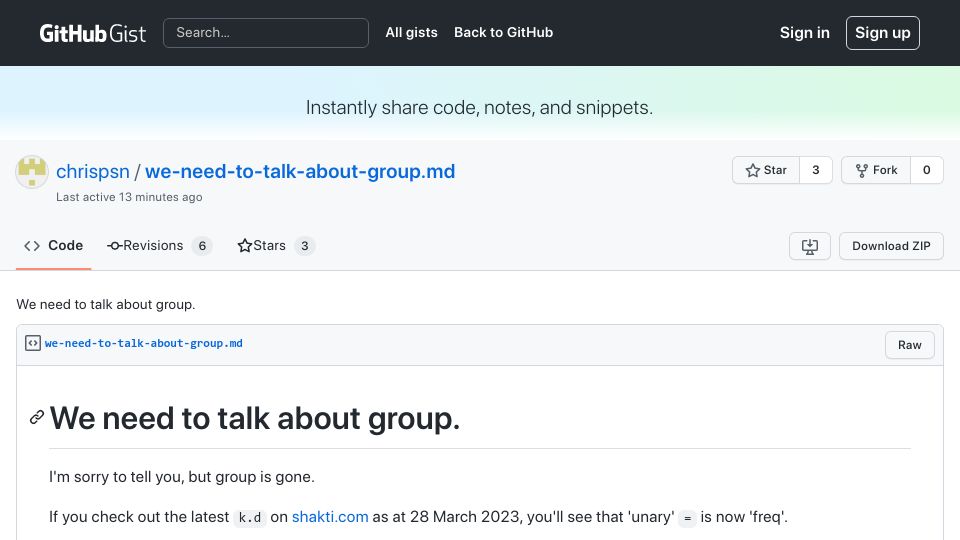The height and width of the screenshot is (540, 960).
Task: View the fork count of 0
Action: [x=926, y=170]
